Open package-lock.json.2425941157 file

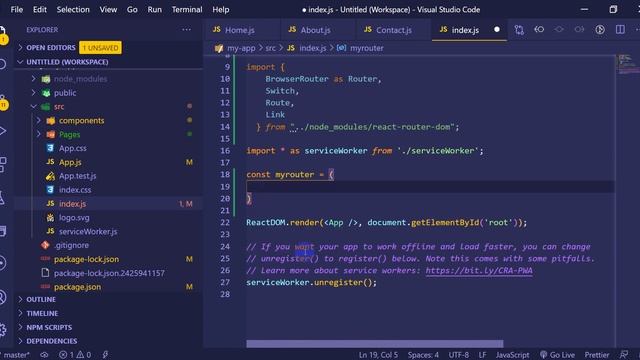coord(109,273)
